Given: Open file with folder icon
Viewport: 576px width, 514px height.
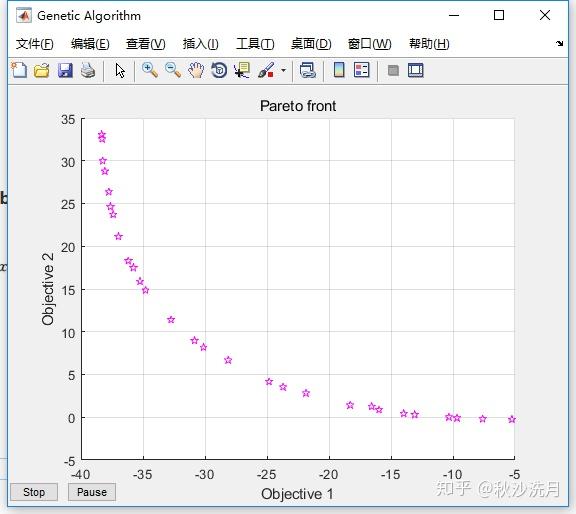Looking at the screenshot, I should (x=42, y=70).
